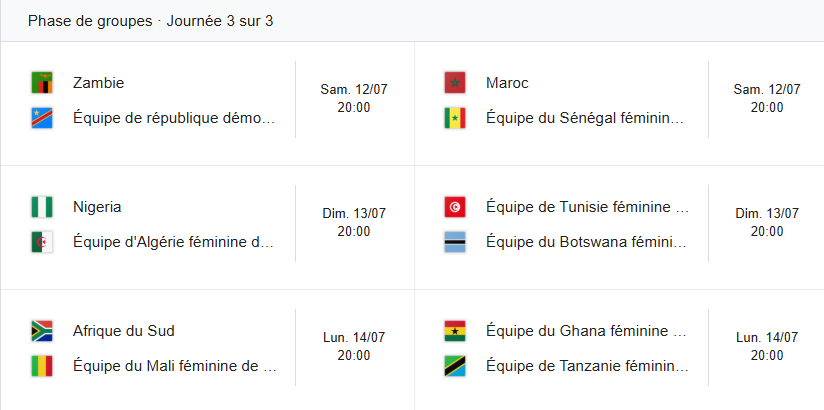
Task: Click the South Africa flag icon
Action: [41, 331]
